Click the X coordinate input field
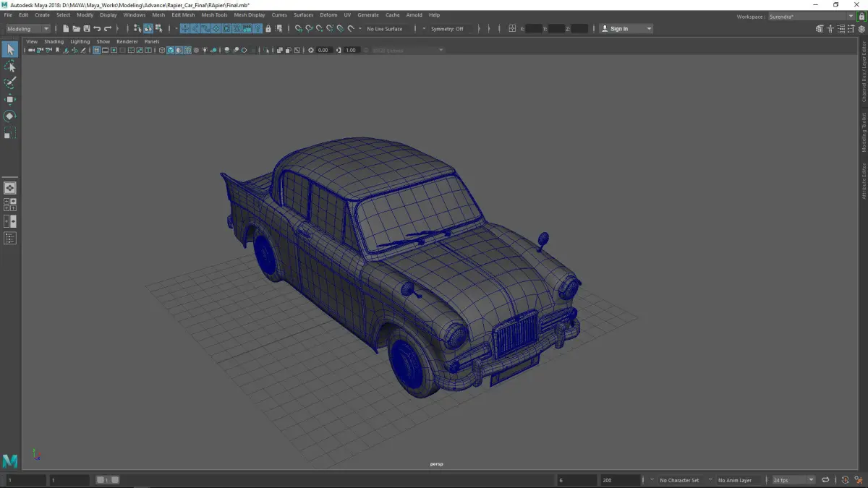The image size is (868, 488). point(534,29)
